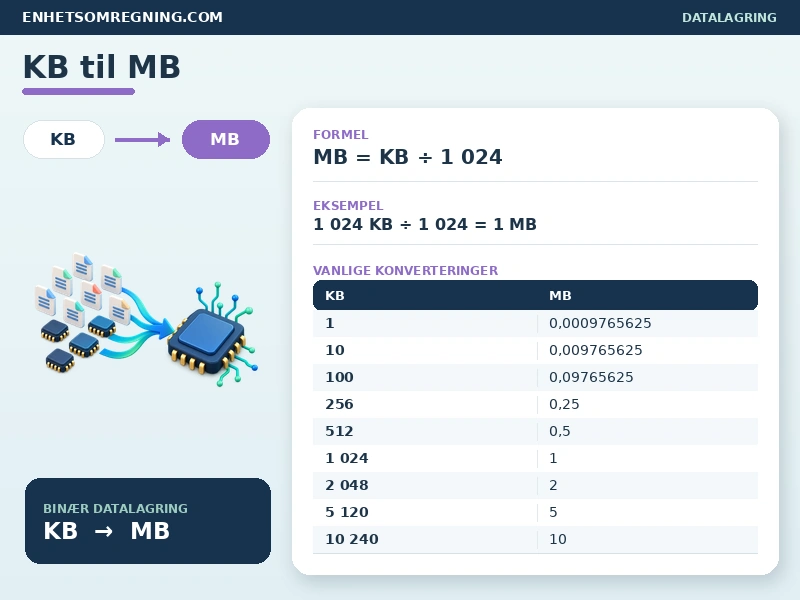800x600 pixels.
Task: Click the KB til MB heading
Action: 102,67
